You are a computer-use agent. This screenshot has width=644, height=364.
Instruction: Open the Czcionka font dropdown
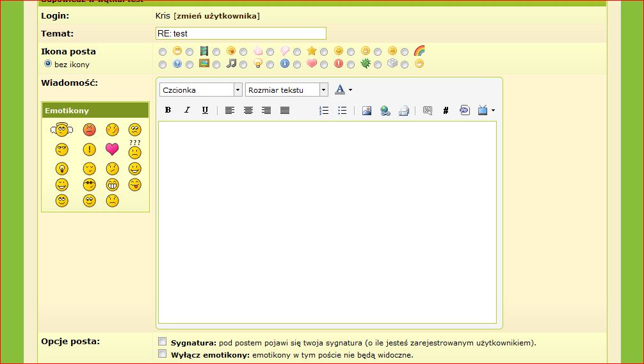tap(237, 90)
